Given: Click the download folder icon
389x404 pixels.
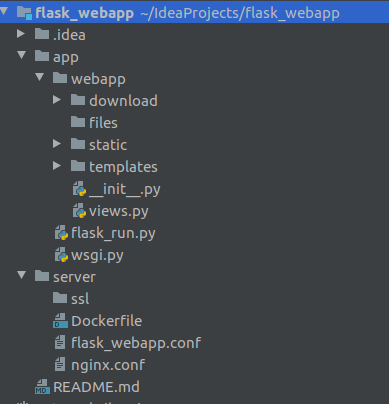Looking at the screenshot, I should coord(78,100).
